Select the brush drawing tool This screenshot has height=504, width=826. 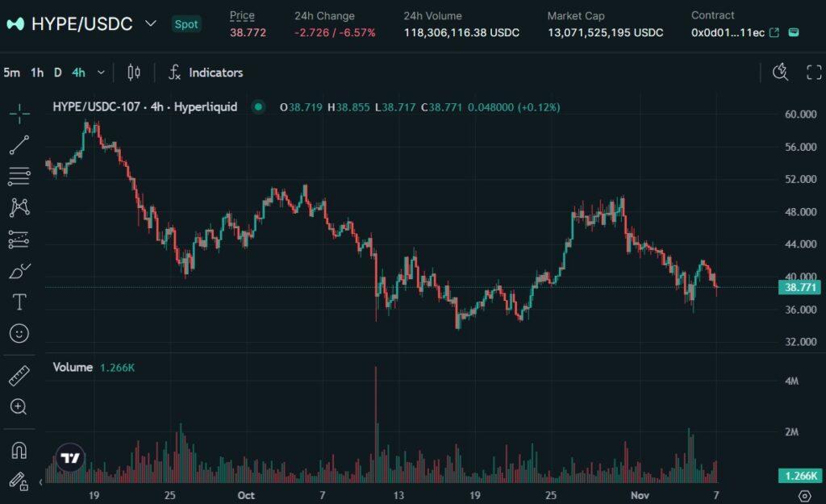(x=19, y=269)
